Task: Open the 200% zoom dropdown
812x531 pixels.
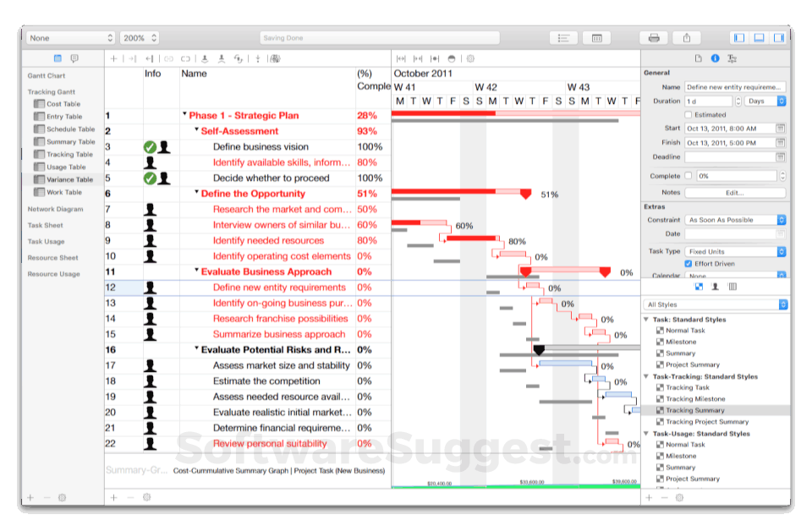Action: click(140, 38)
